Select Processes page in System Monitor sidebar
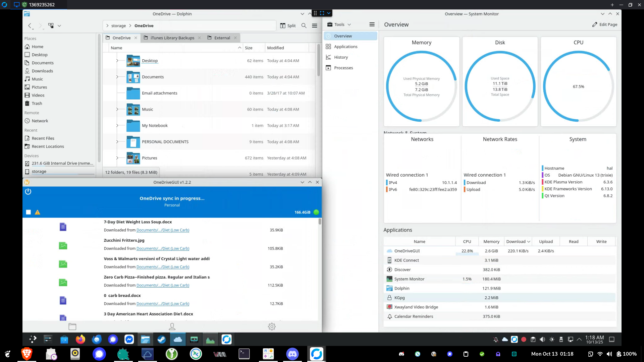Screen dimensions: 644x362 (343, 68)
